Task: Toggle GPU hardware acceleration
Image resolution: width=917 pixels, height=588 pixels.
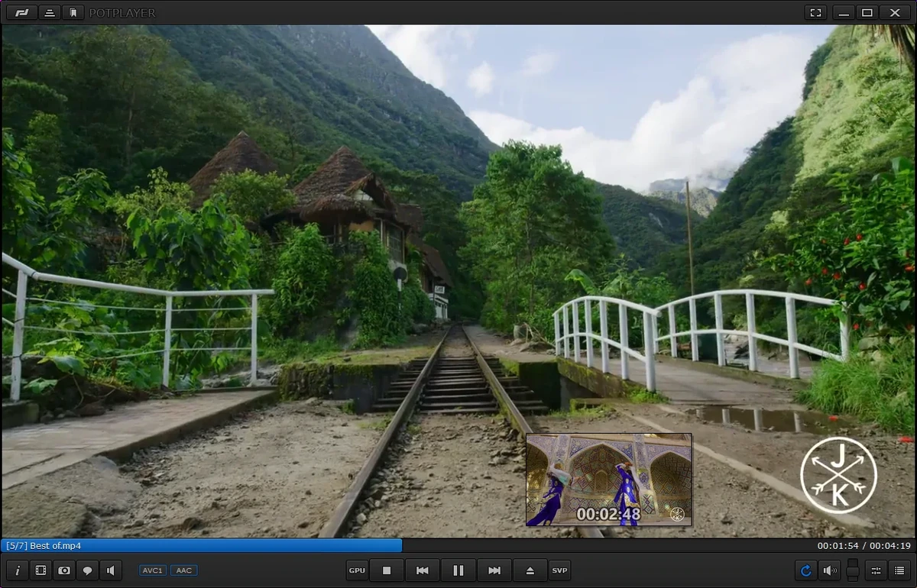Action: point(358,570)
